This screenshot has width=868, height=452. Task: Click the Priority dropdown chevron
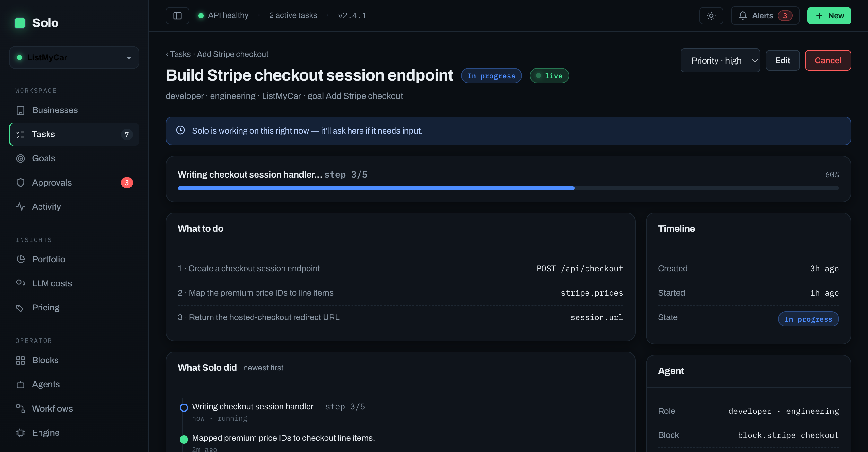click(754, 61)
